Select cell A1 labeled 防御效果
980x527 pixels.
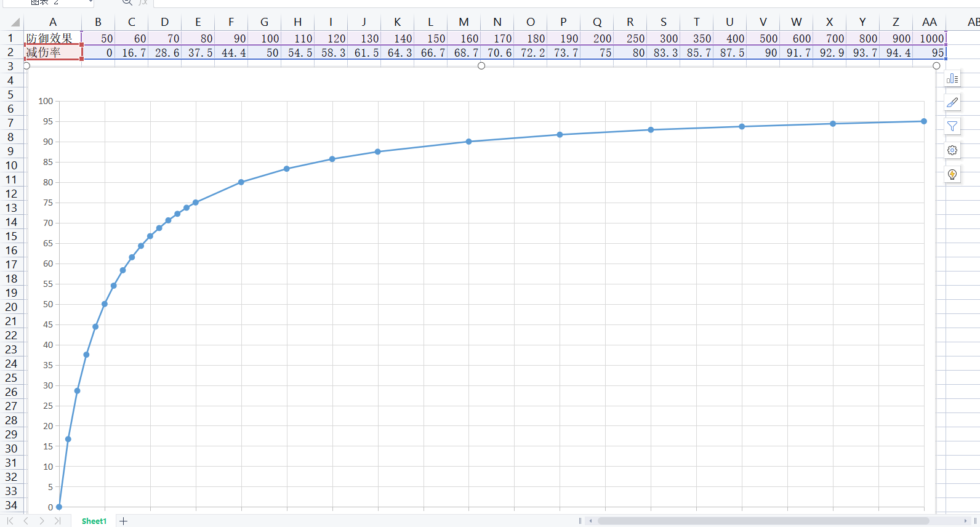(53, 38)
